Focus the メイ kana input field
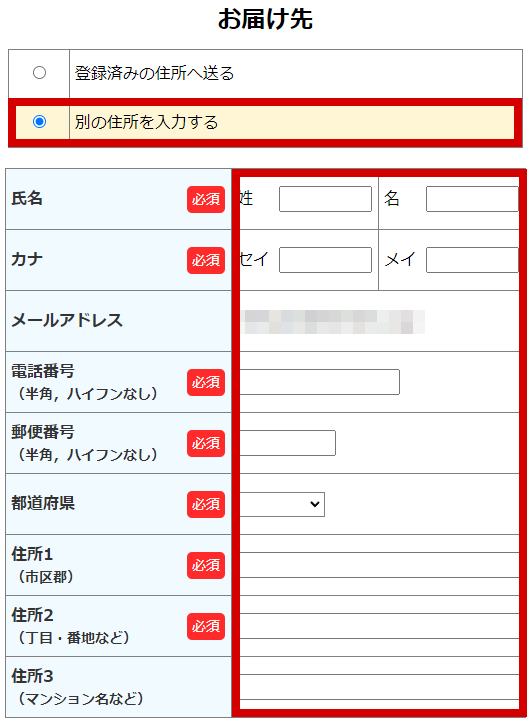Screen dimensions: 530x725 [x=472, y=260]
